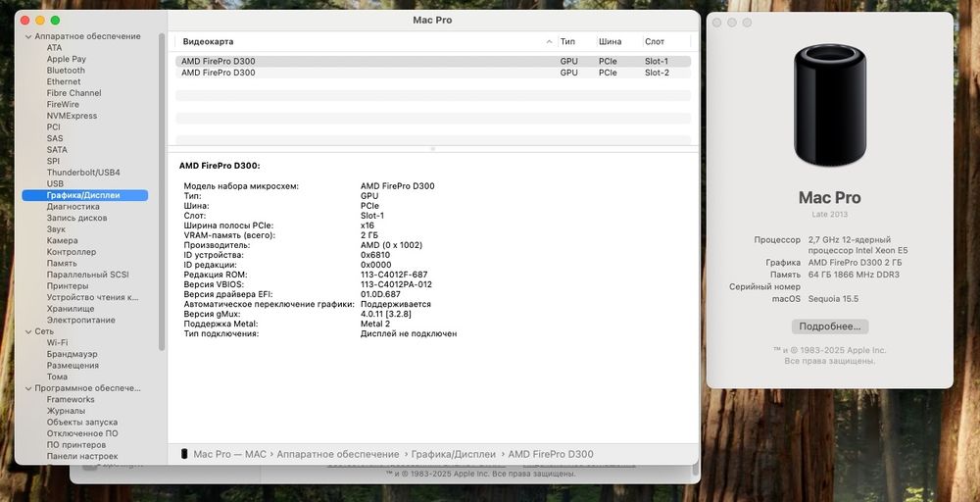Open the Fibre Channel entry
The width and height of the screenshot is (980, 502).
click(73, 92)
